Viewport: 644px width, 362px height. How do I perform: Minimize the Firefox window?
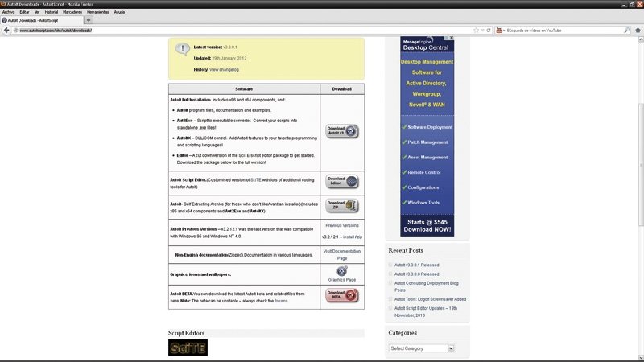pos(625,4)
